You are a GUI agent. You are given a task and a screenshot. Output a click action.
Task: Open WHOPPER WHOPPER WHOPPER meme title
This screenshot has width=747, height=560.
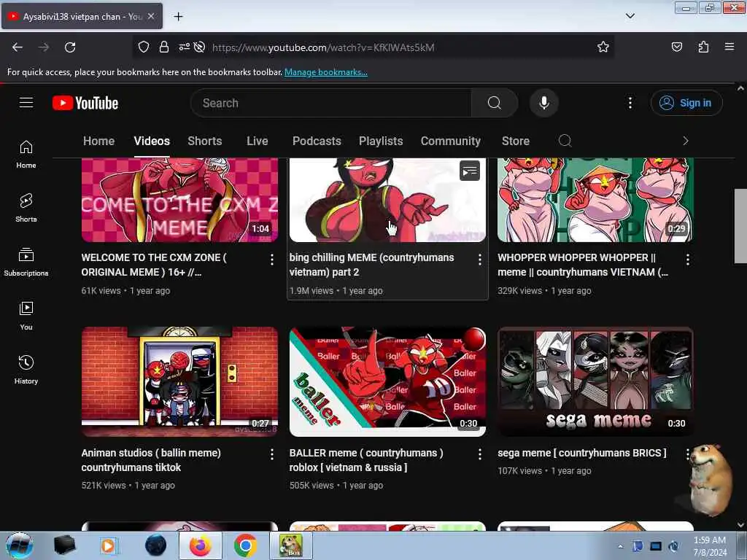(x=583, y=265)
